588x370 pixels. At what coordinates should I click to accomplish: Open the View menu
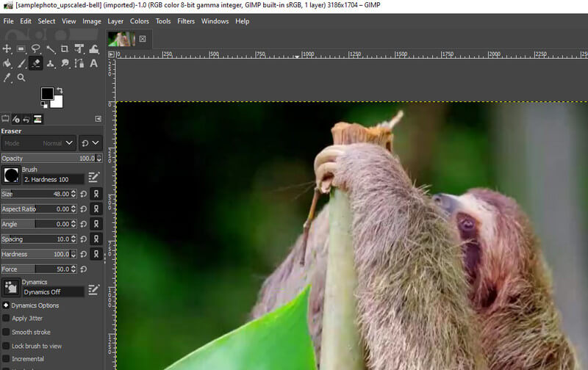(68, 21)
